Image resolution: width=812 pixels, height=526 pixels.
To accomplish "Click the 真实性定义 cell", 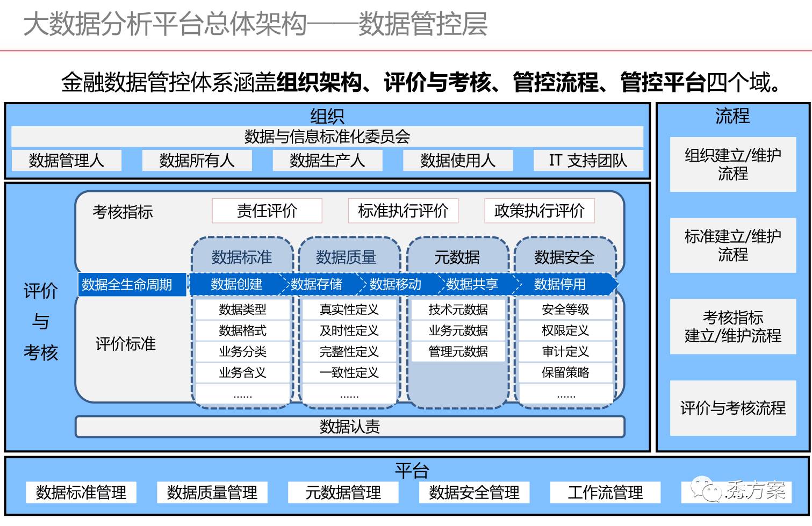I will pyautogui.click(x=349, y=309).
